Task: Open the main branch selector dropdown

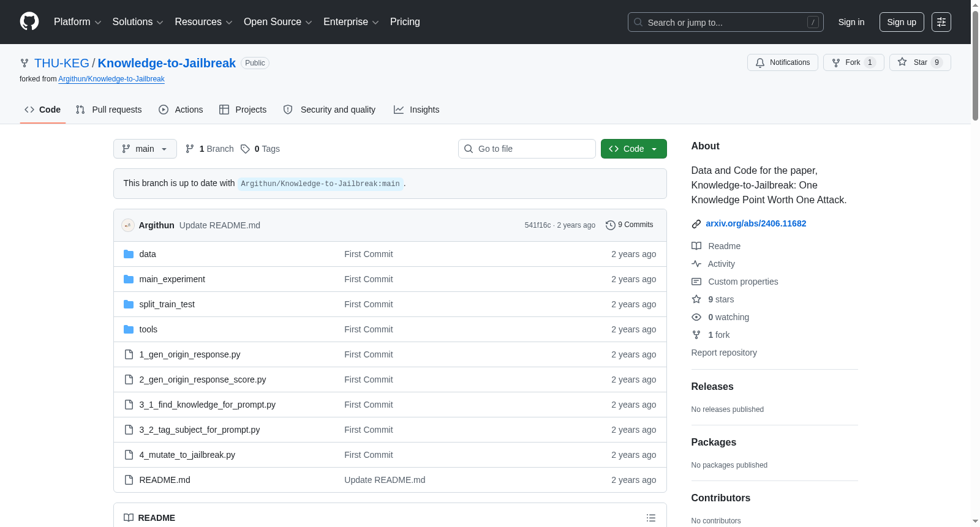Action: (145, 149)
